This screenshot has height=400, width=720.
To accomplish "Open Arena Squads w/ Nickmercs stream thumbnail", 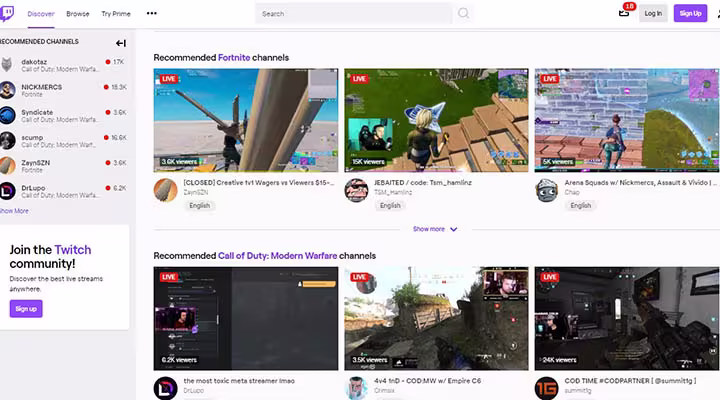I will click(x=627, y=120).
